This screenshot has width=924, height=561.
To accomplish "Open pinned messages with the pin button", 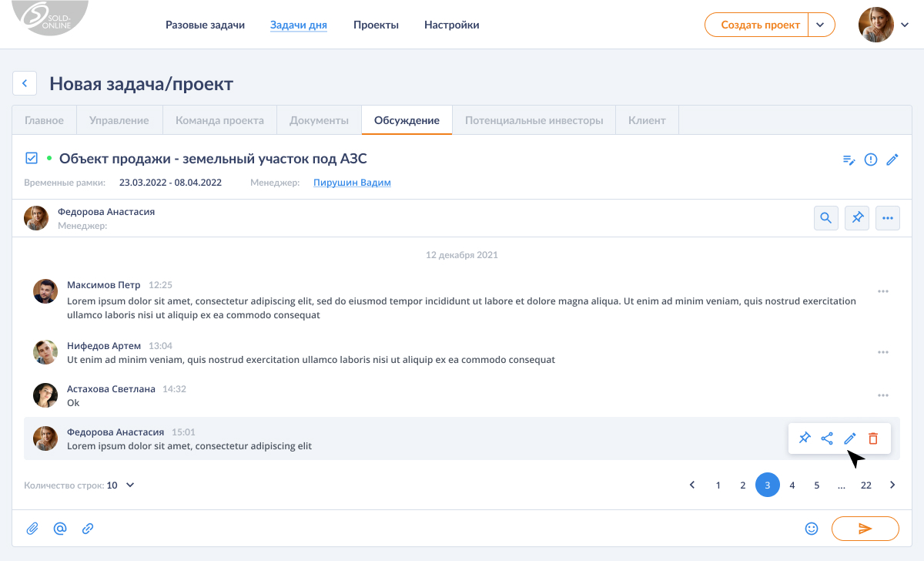I will pyautogui.click(x=857, y=218).
